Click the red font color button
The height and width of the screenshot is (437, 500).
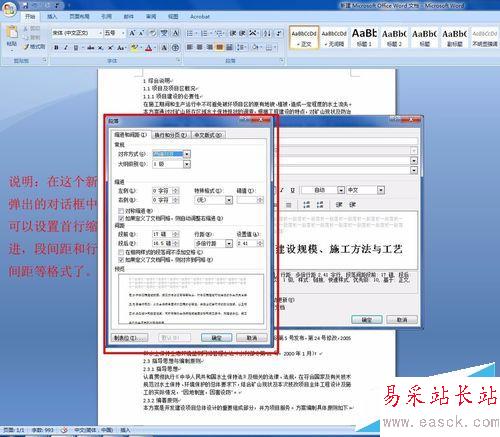(x=149, y=48)
